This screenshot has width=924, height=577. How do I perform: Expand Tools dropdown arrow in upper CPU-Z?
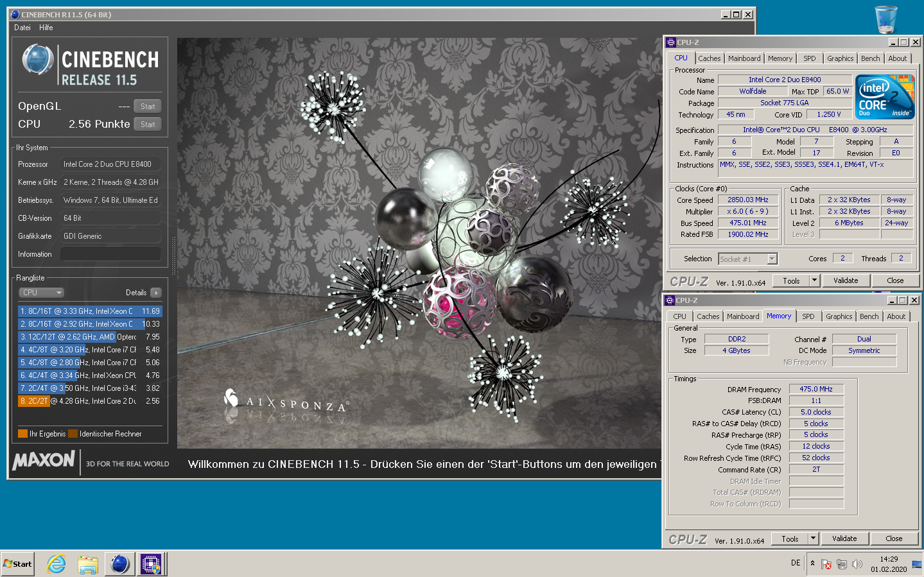click(x=815, y=281)
